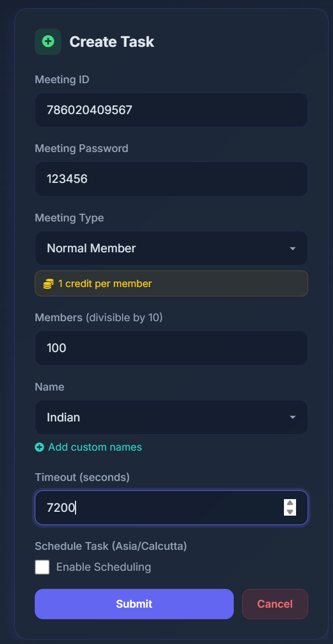The height and width of the screenshot is (644, 333).
Task: Click the down stepper arrow on Timeout field
Action: click(289, 512)
